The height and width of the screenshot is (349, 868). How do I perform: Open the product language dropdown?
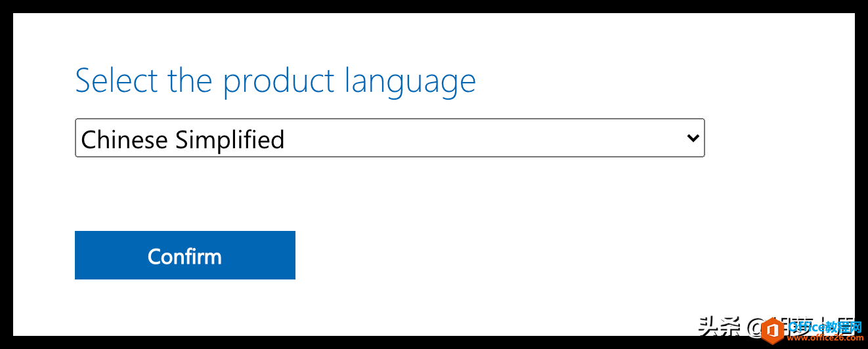(390, 138)
